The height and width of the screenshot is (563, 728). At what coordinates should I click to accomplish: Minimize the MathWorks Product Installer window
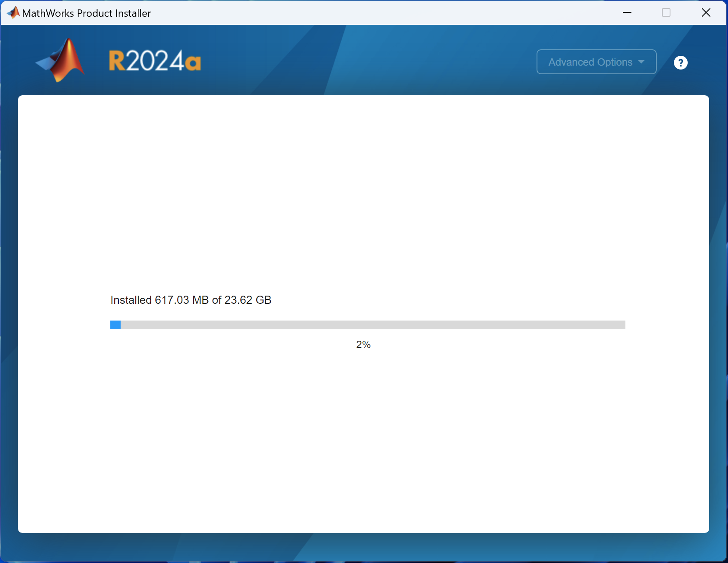click(627, 13)
